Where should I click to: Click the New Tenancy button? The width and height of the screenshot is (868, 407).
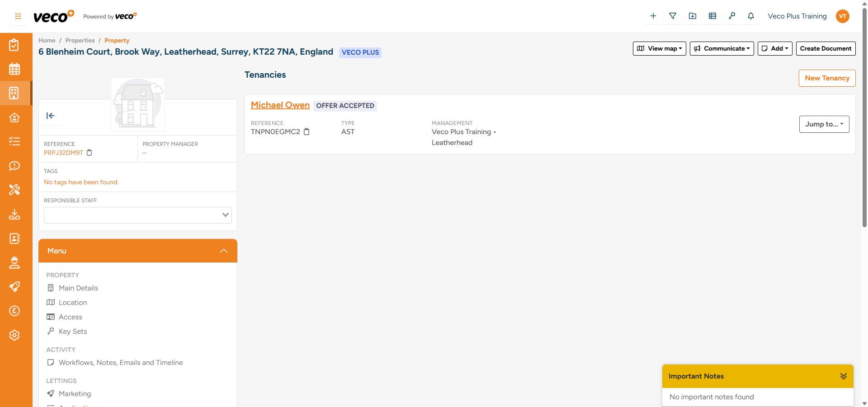[827, 78]
